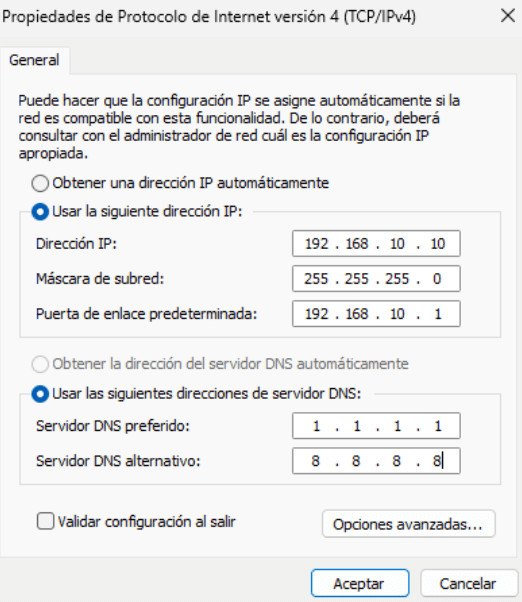Open the General tab
Image resolution: width=522 pixels, height=602 pixels.
point(35,60)
